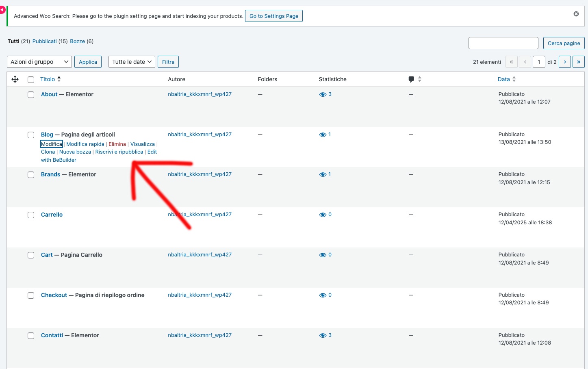The width and height of the screenshot is (588, 369).
Task: Click Elimina link under Blog page
Action: 117,144
